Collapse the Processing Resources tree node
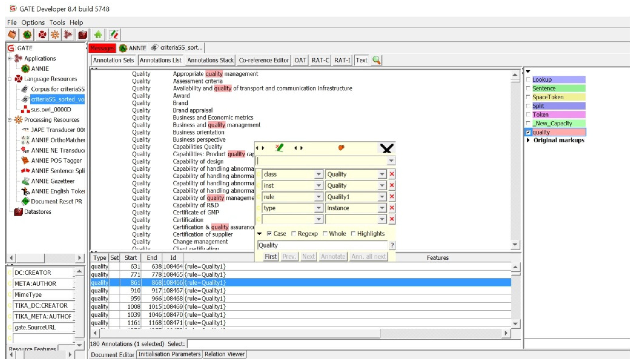This screenshot has height=364, width=634. tap(10, 120)
